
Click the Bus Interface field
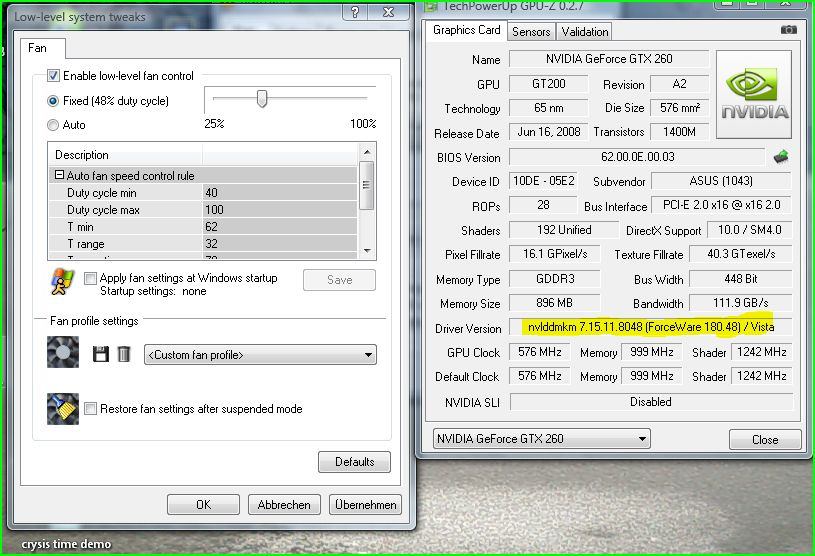(x=721, y=205)
